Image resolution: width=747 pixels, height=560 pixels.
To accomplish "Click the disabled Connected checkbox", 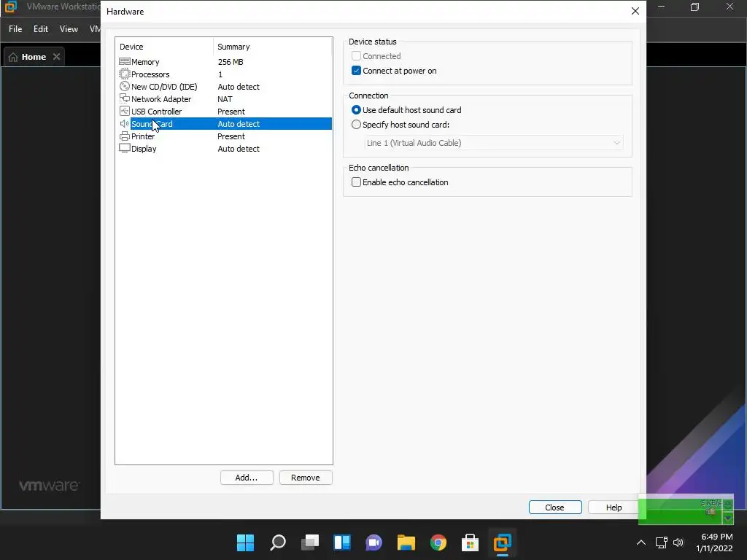I will (356, 55).
